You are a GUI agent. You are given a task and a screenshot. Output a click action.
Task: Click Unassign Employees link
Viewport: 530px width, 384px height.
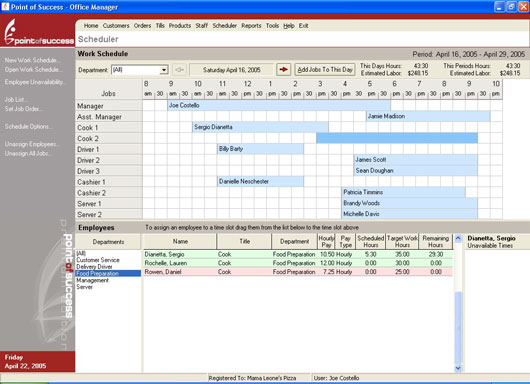(x=32, y=144)
